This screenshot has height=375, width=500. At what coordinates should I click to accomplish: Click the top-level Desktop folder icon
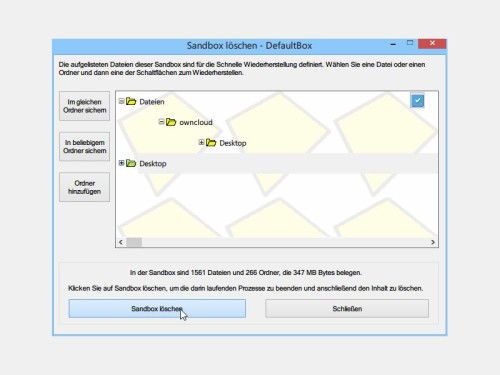(131, 163)
